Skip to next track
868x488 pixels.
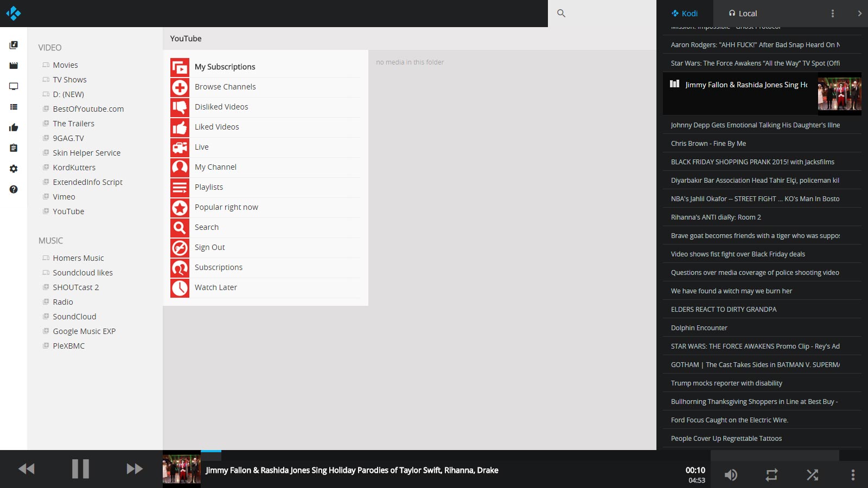click(x=135, y=468)
